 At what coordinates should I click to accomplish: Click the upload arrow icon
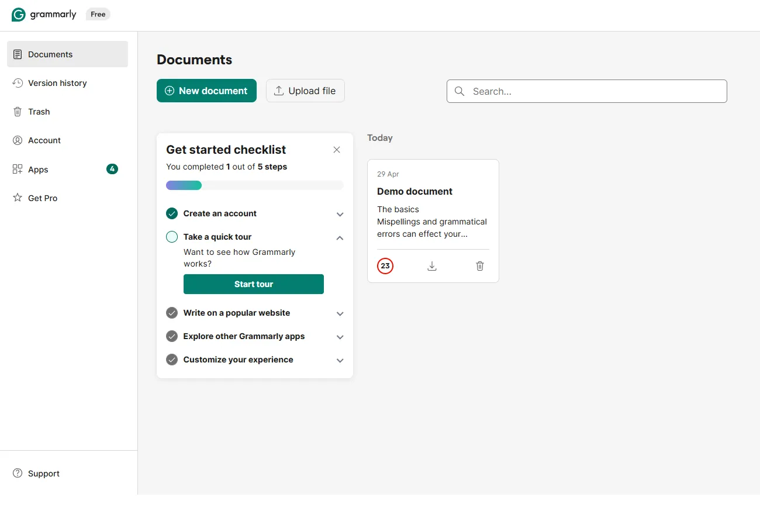coord(279,91)
